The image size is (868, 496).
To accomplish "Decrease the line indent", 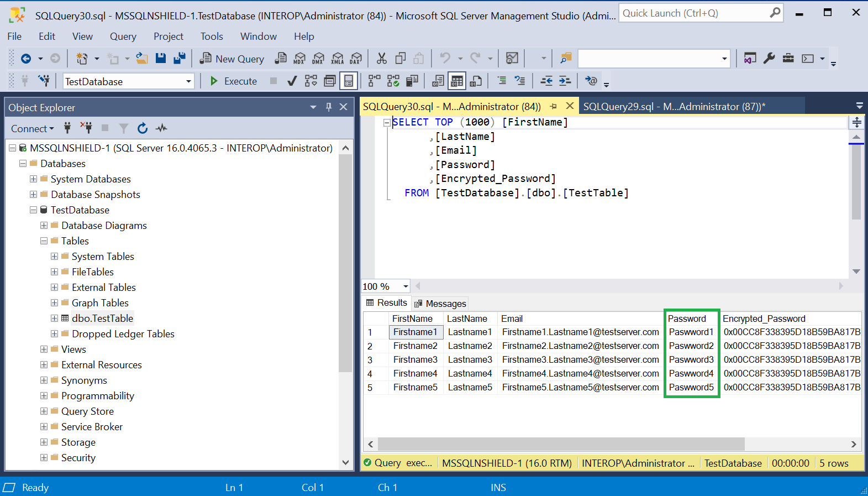I will click(546, 81).
